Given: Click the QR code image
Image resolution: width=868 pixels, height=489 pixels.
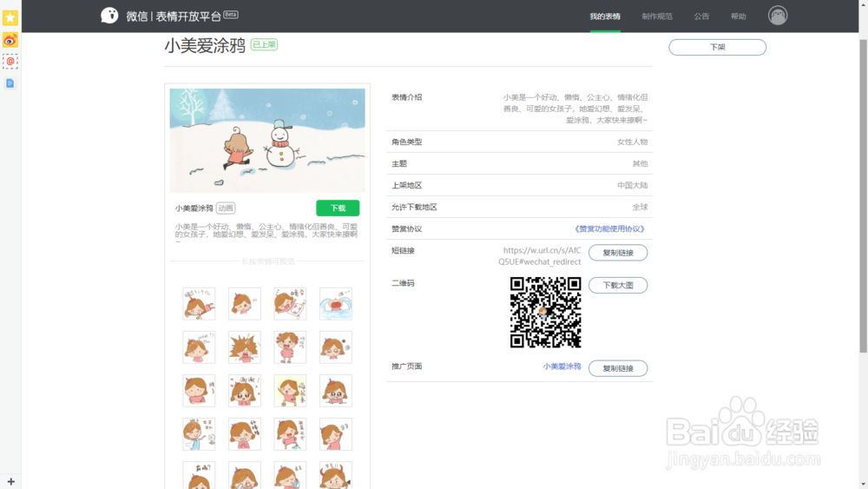Looking at the screenshot, I should point(545,313).
